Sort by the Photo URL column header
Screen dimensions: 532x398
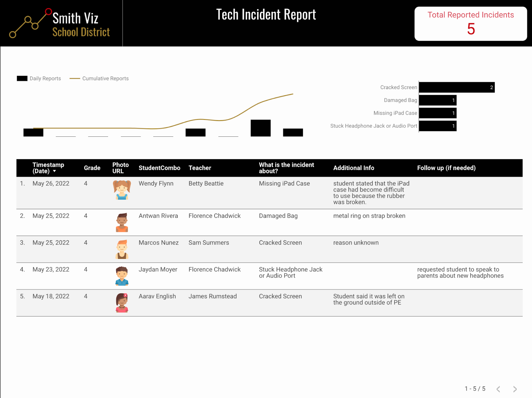pyautogui.click(x=120, y=168)
